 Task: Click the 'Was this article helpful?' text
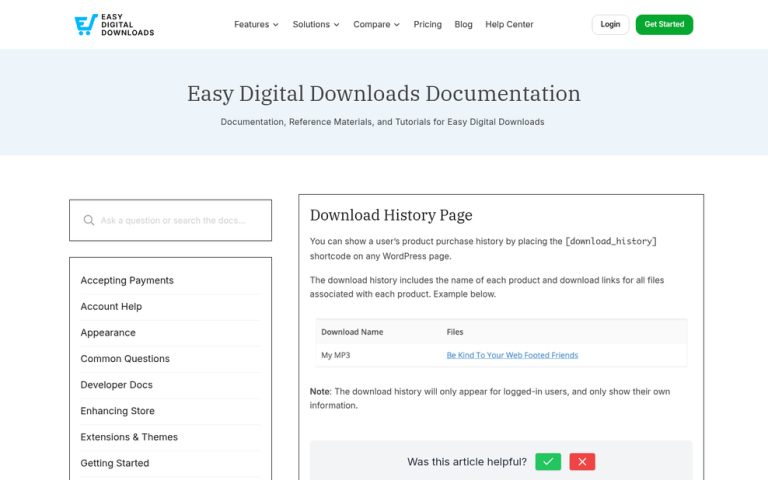467,462
